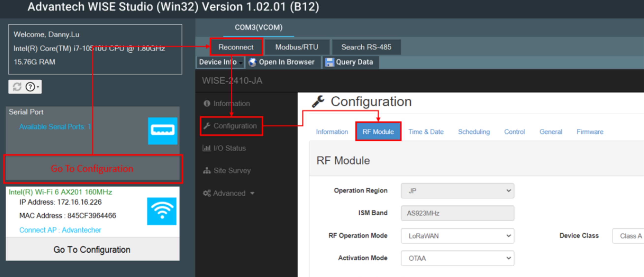The width and height of the screenshot is (644, 277).
Task: Click the refresh icon in the left panel
Action: tap(17, 87)
